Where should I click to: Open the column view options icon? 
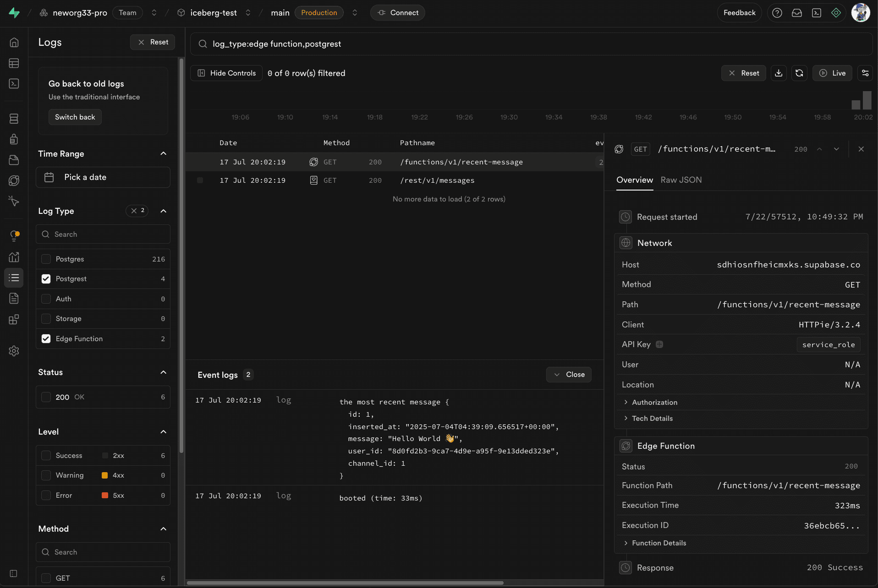point(865,73)
